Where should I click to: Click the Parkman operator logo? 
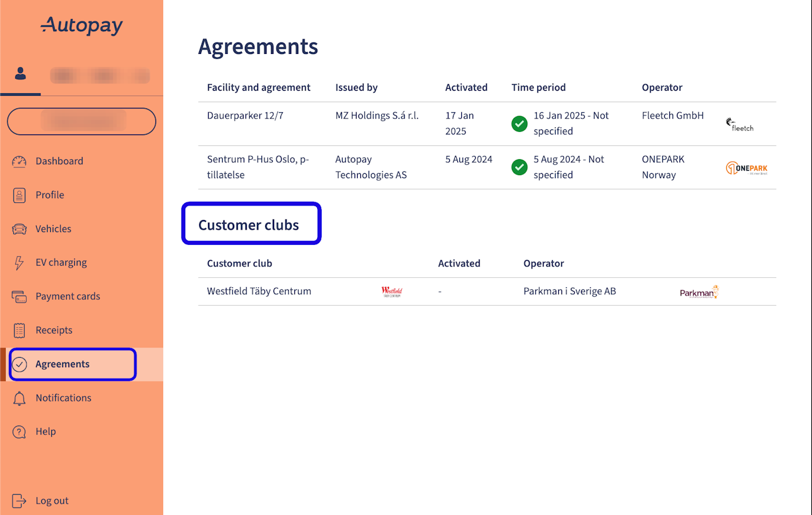[698, 292]
